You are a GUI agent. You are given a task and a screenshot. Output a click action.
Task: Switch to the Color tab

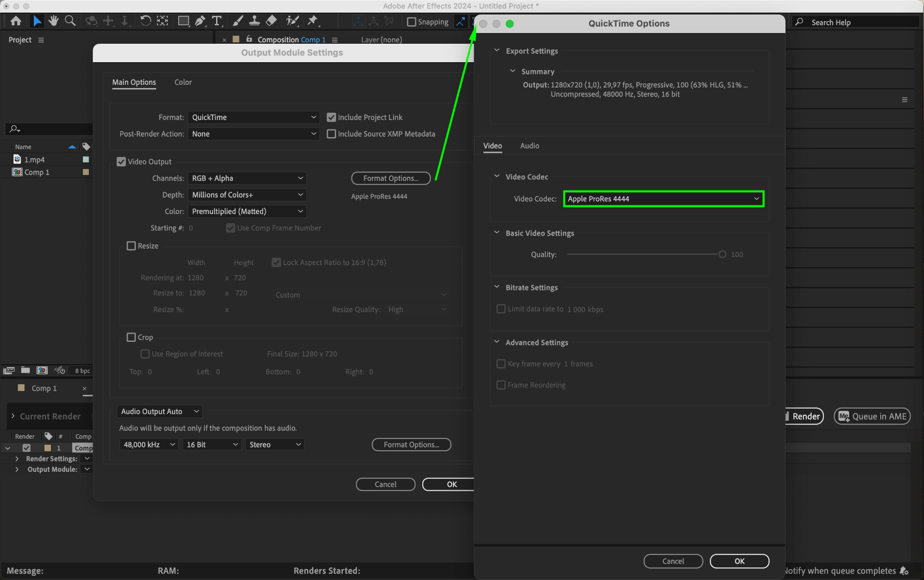(x=183, y=82)
